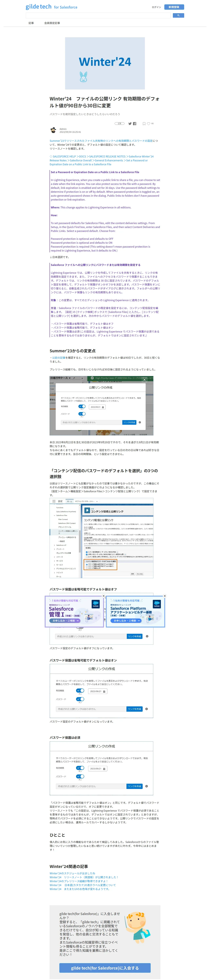Open the Winter'24のスケジュールが出ましたね link
The width and height of the screenshot is (210, 980).
72,874
